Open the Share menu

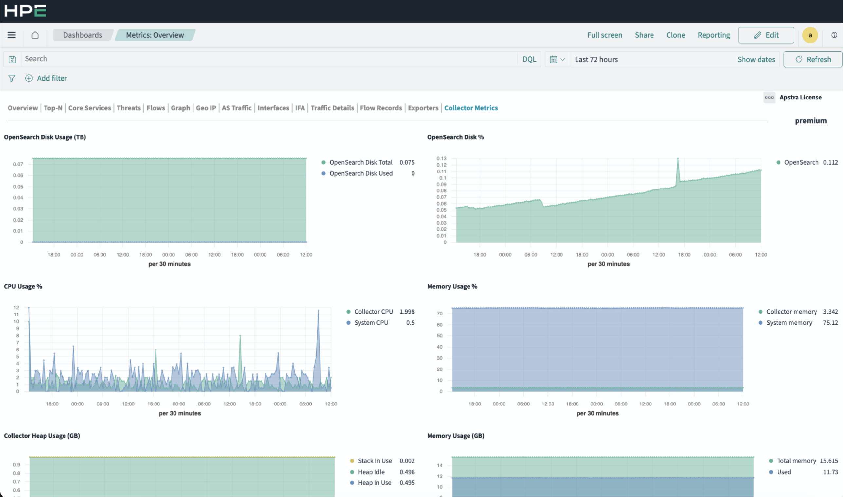(x=644, y=35)
